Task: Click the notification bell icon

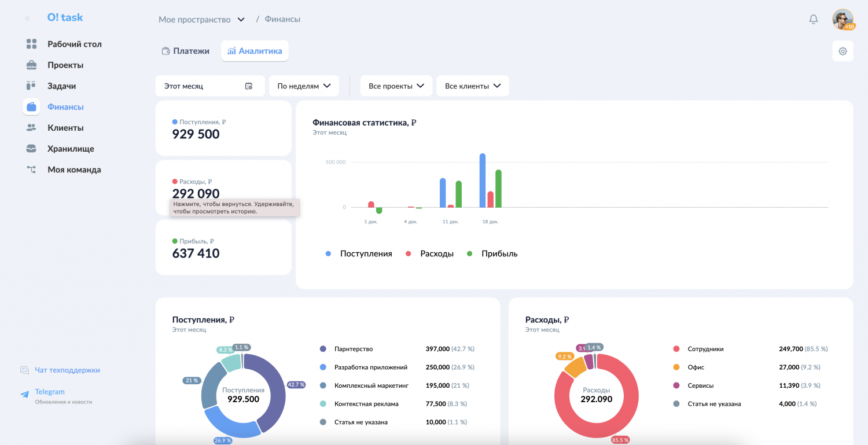Action: coord(813,19)
